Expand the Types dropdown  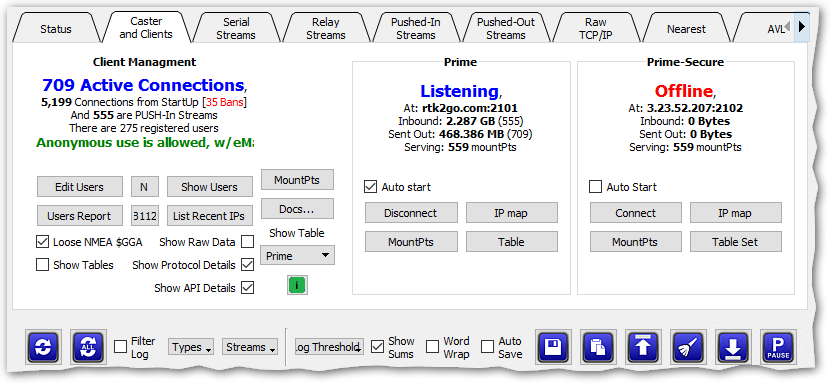191,347
